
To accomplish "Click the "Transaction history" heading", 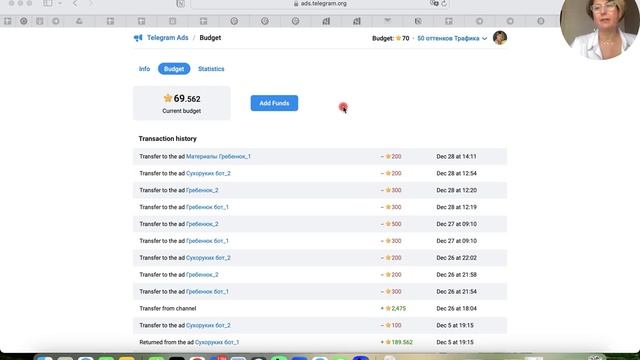I will [x=167, y=139].
